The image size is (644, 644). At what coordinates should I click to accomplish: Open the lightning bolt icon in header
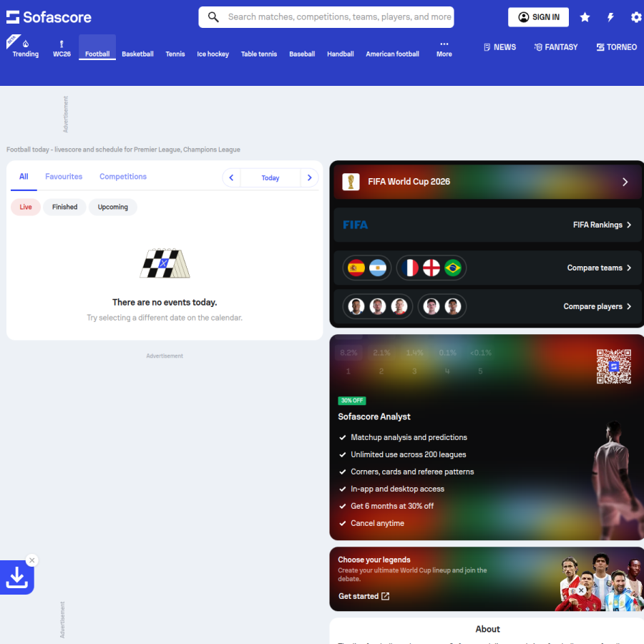tap(611, 17)
